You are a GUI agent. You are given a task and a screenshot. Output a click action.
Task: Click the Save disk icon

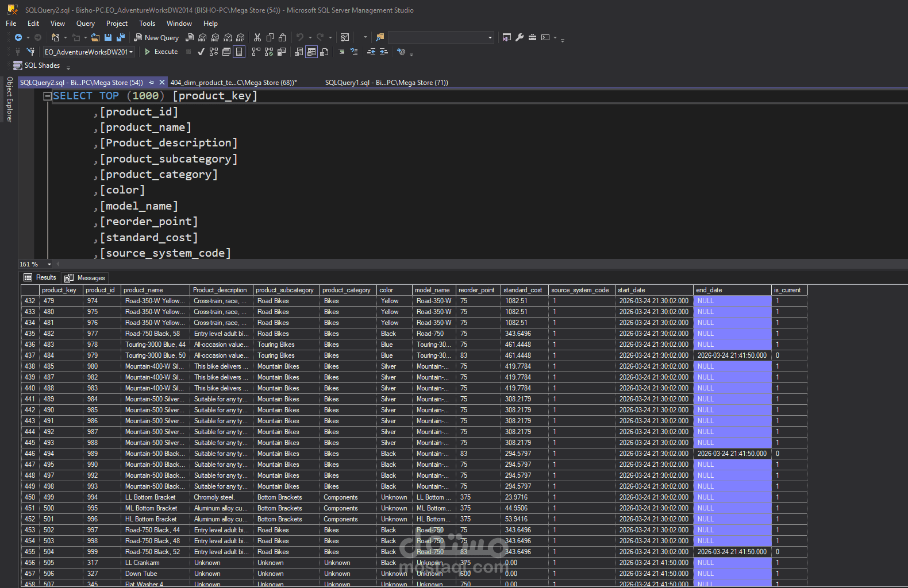point(108,37)
